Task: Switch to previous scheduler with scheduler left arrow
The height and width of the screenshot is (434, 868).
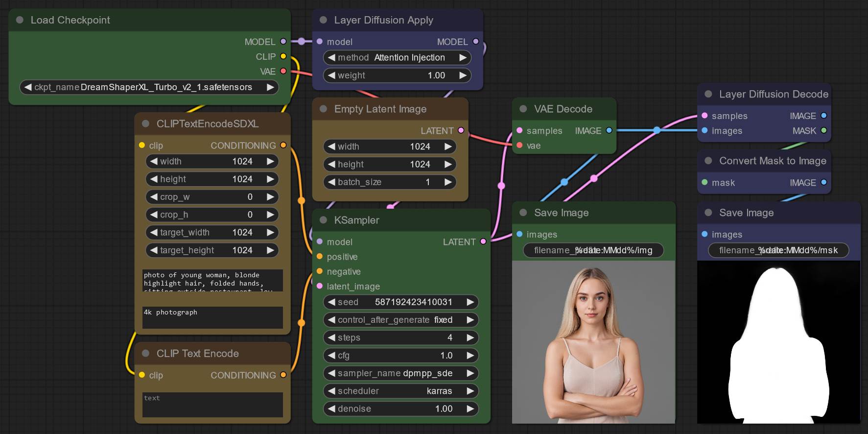Action: point(331,391)
